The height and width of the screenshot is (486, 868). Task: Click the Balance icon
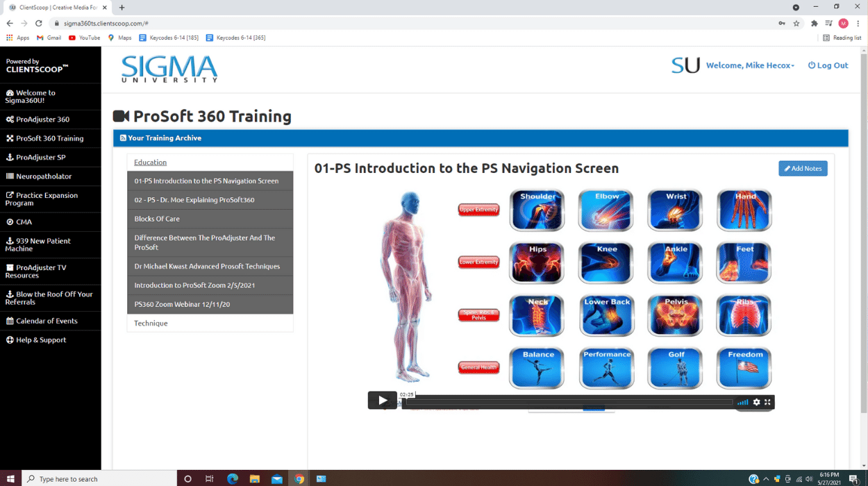537,368
